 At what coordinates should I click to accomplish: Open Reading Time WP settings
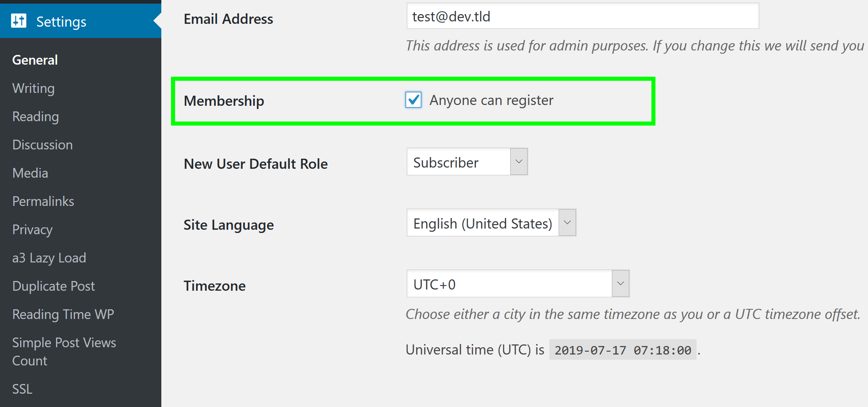point(63,315)
